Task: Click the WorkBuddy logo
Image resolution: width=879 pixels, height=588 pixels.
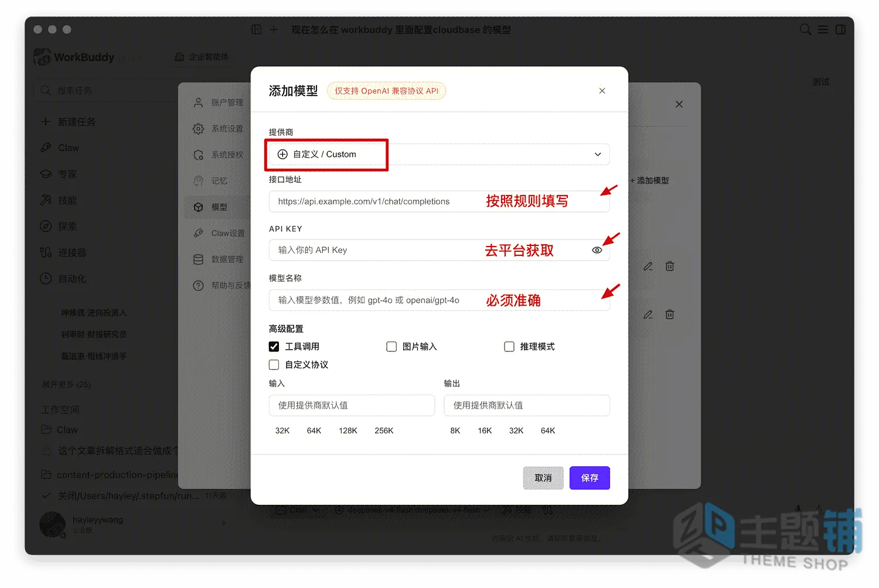Action: tap(74, 57)
